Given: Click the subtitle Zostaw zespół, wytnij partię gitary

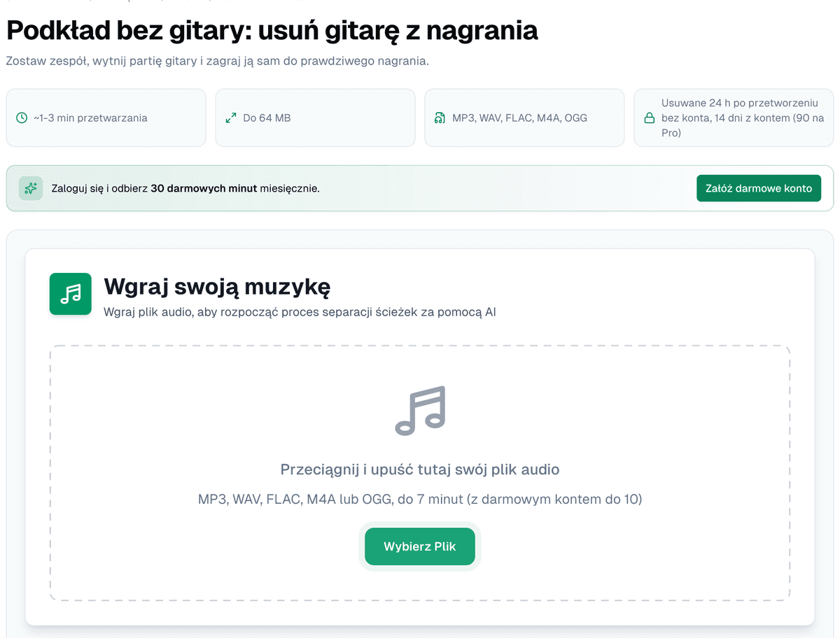Looking at the screenshot, I should 217,61.
